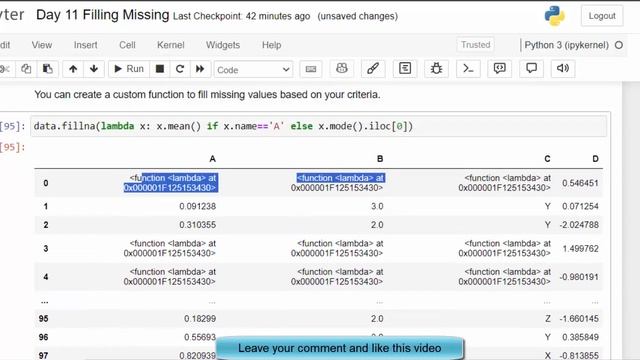
Task: Click the empty speech bubble icon
Action: pos(531,69)
